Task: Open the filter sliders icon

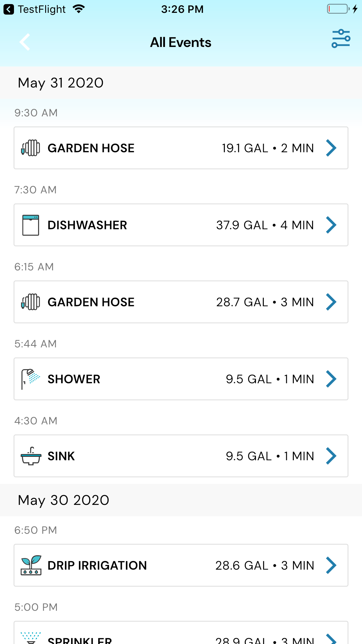Action: (341, 39)
